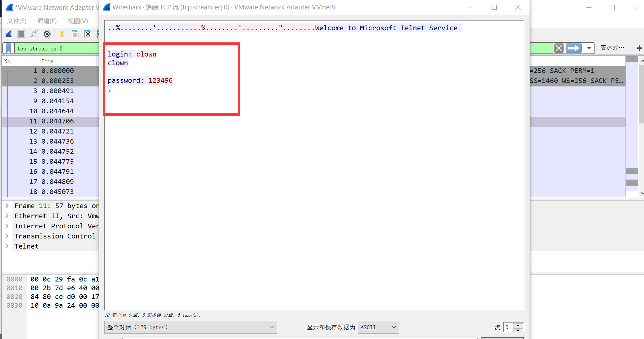Start a new packet capture
This screenshot has height=339, width=644.
point(8,34)
